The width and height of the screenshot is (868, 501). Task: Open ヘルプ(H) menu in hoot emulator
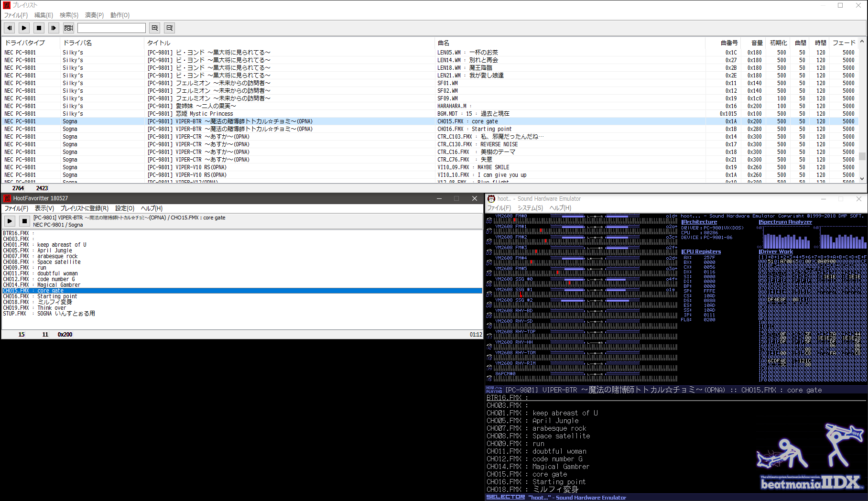pos(560,208)
